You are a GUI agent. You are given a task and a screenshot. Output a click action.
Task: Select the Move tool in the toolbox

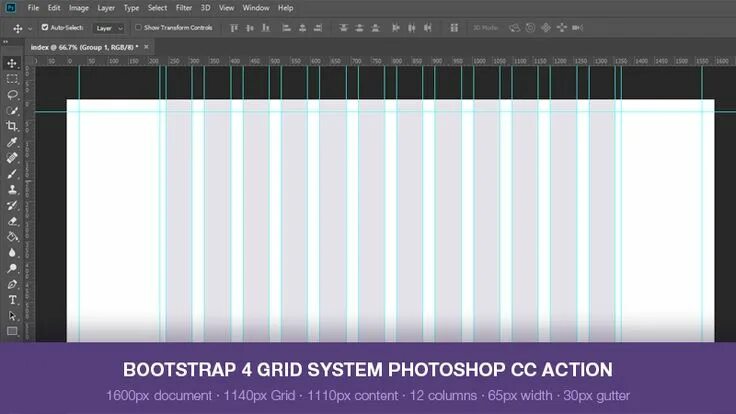pyautogui.click(x=12, y=63)
